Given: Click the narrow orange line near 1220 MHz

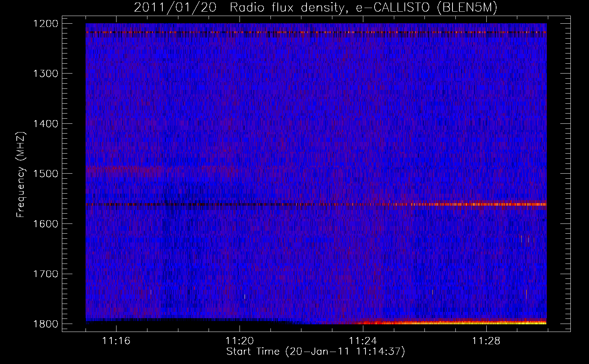Looking at the screenshot, I should point(316,32).
